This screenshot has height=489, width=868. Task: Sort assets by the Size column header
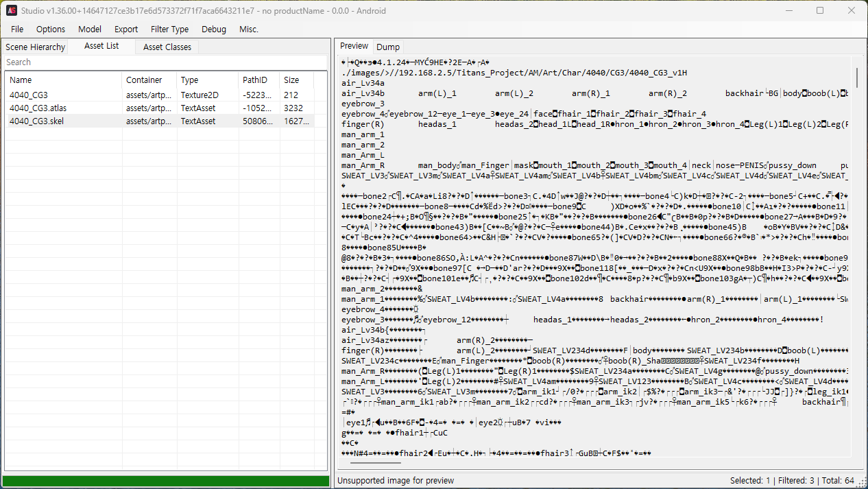tap(295, 80)
